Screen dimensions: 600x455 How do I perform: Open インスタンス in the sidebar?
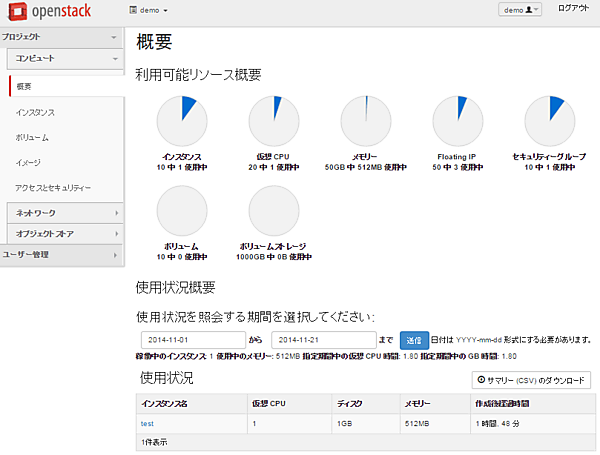(35, 112)
